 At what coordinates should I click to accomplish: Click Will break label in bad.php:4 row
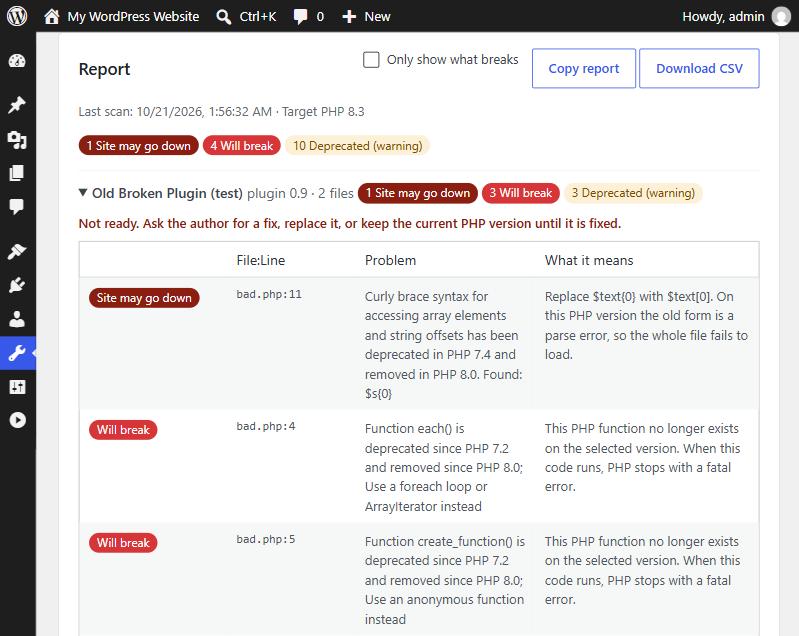(x=123, y=430)
